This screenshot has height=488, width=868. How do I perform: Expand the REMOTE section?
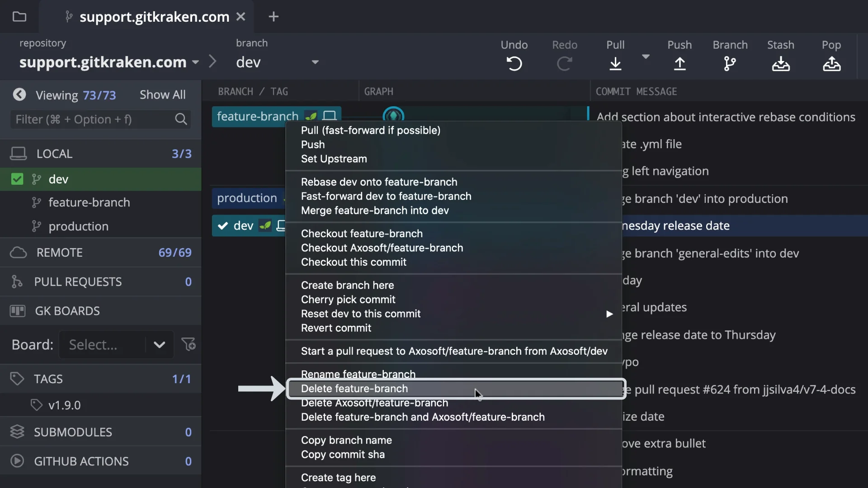point(101,252)
